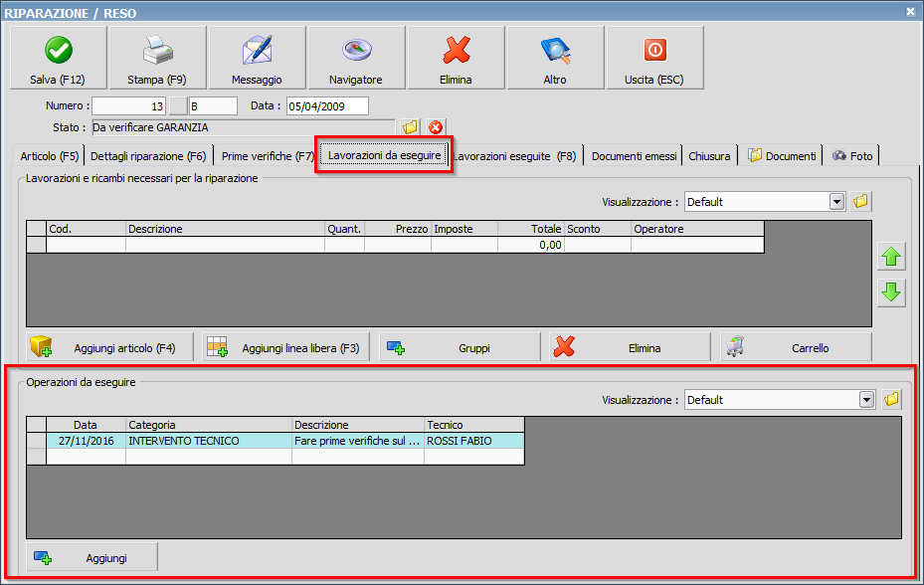Add operation with Aggiungi button
The image size is (924, 585).
point(92,557)
